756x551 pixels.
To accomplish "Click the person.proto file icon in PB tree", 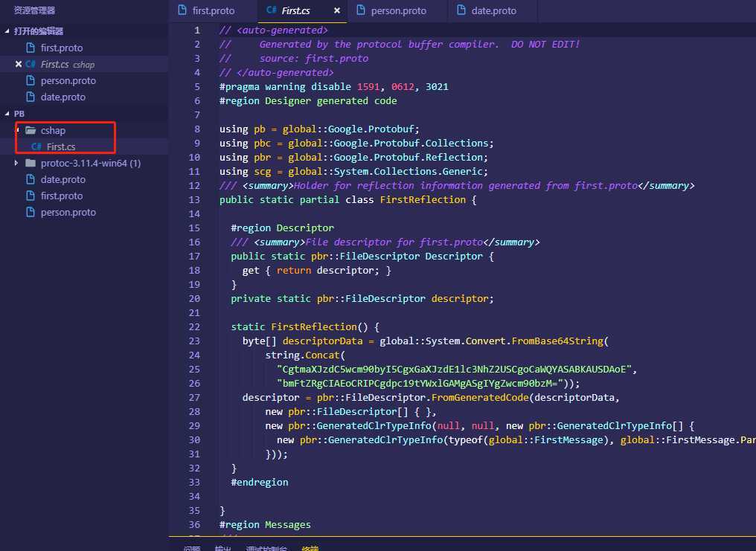I will point(31,213).
